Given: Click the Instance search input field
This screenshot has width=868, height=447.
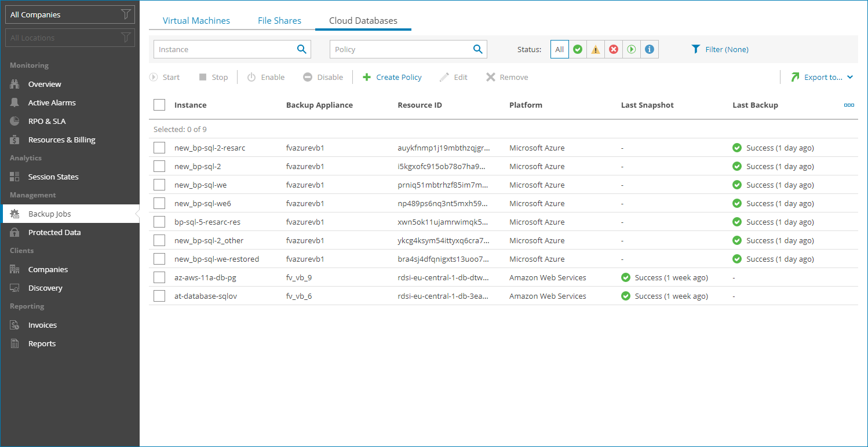Looking at the screenshot, I should click(x=225, y=49).
